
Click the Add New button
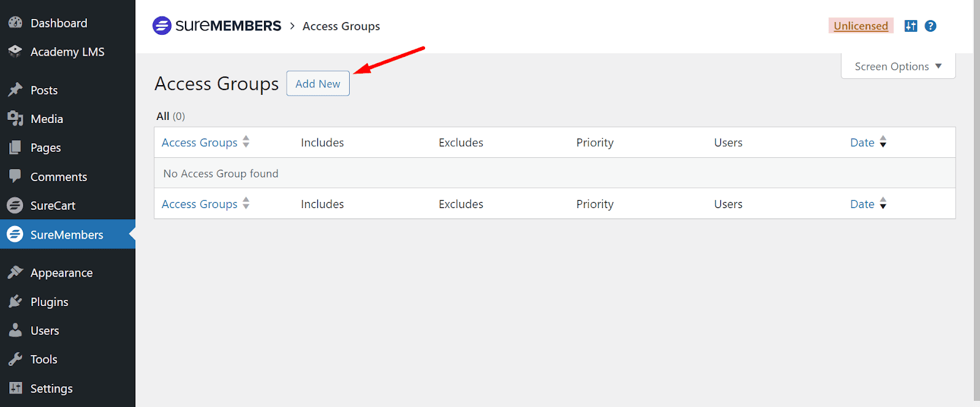coord(318,84)
